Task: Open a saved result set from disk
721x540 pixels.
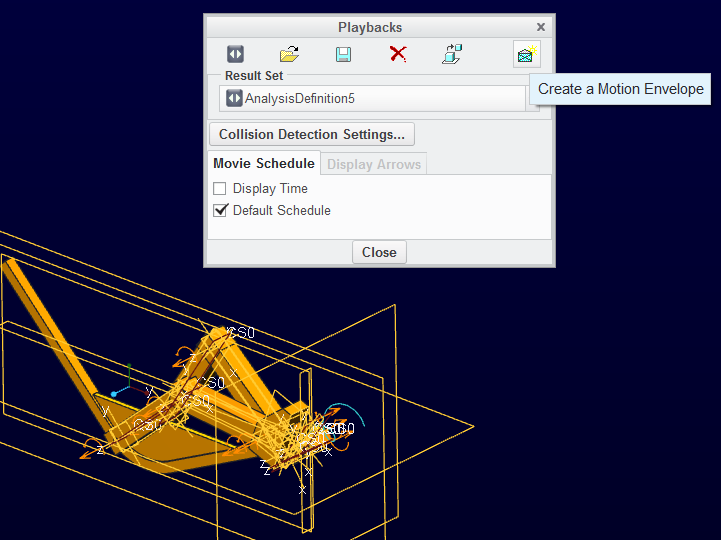Action: [289, 54]
